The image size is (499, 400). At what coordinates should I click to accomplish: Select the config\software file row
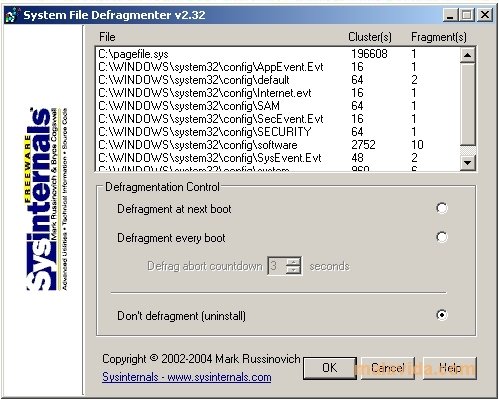click(x=278, y=145)
